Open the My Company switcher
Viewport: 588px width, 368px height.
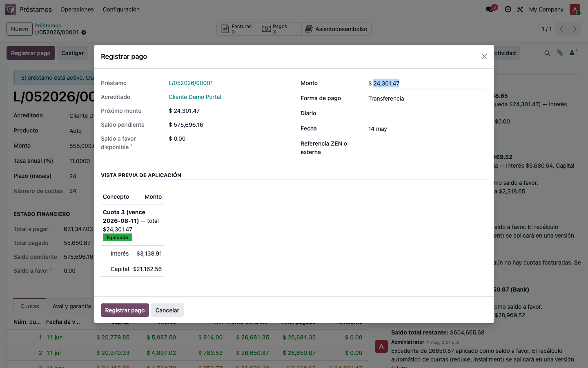tap(546, 9)
